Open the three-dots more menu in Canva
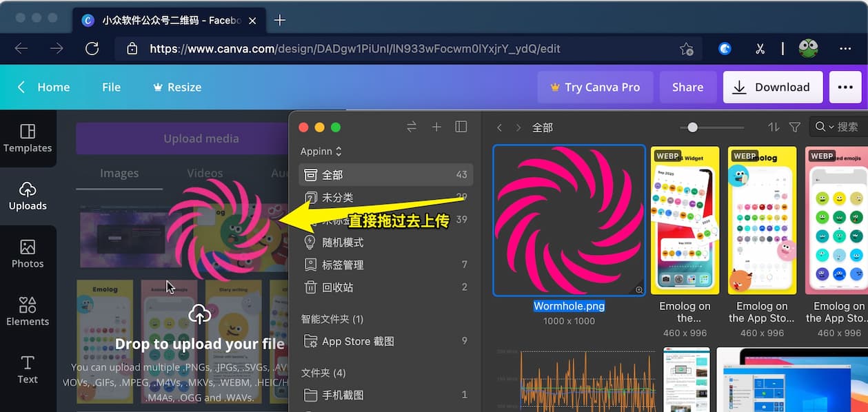Viewport: 868px width, 412px height. [x=845, y=87]
